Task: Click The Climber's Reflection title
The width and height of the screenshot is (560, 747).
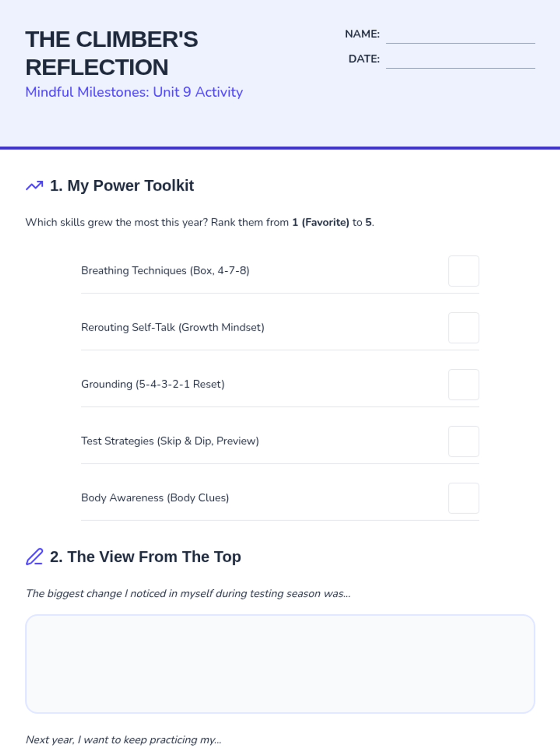Action: coord(111,53)
